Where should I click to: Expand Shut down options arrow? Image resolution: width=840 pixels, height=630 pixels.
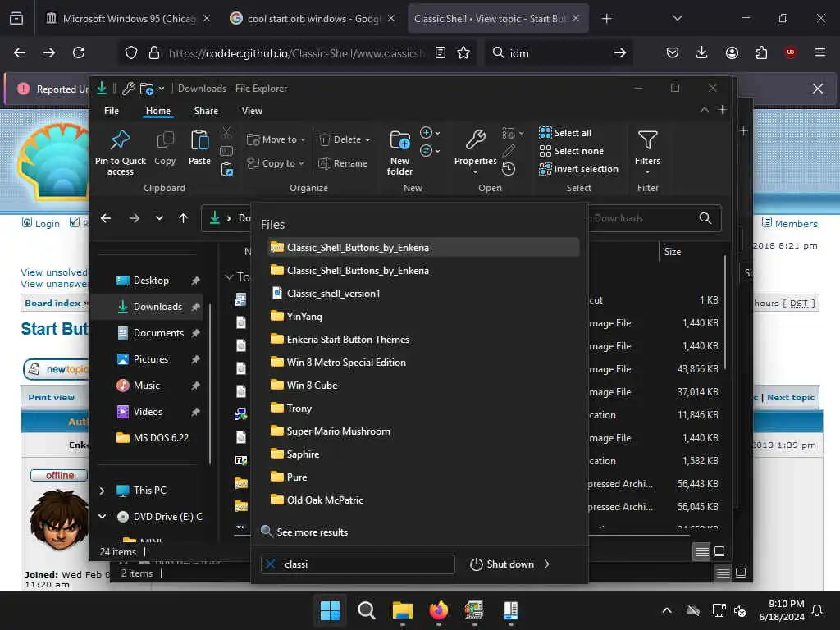coord(546,564)
